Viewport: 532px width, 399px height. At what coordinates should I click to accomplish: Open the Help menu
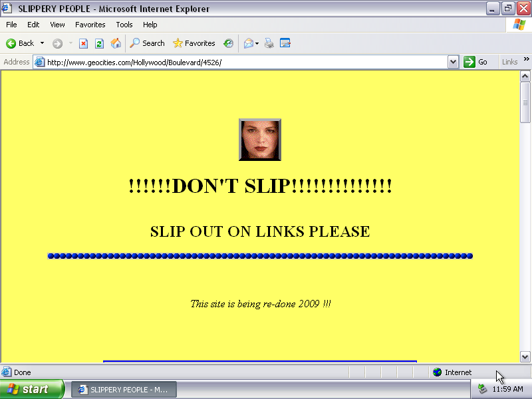pos(150,25)
